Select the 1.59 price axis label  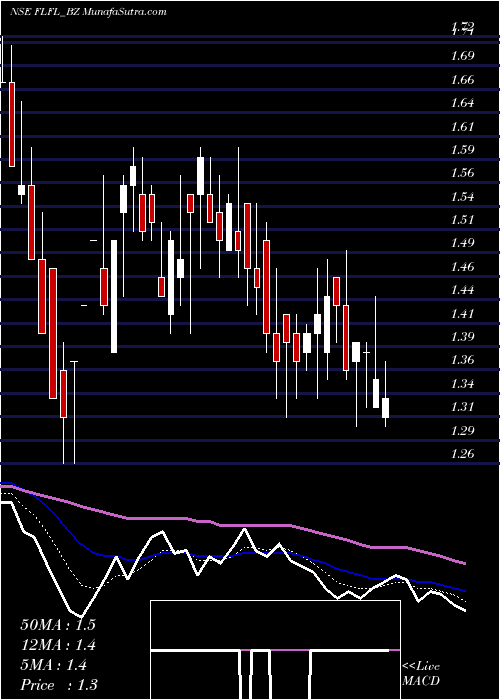click(x=462, y=150)
